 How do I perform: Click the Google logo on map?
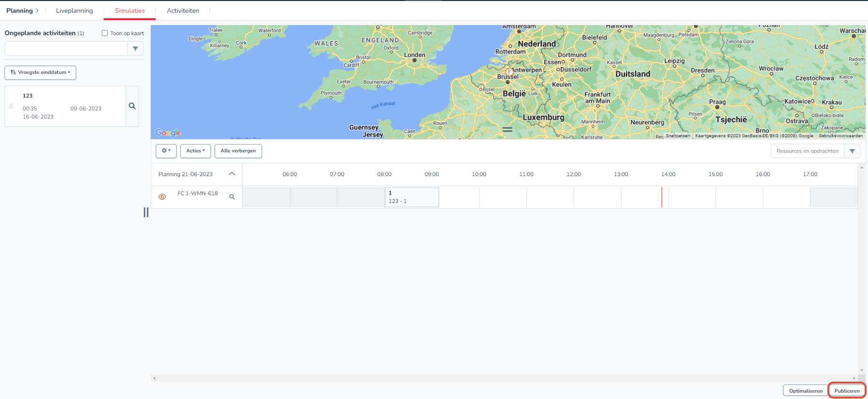[168, 133]
